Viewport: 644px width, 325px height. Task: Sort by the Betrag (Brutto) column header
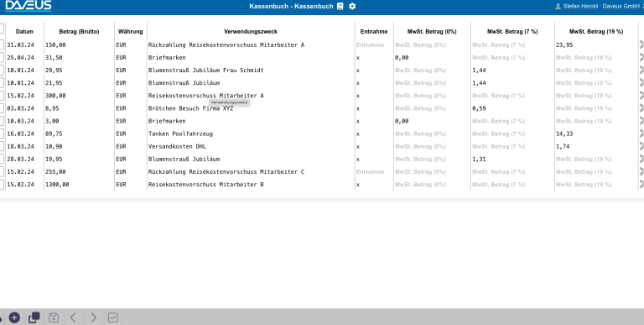pyautogui.click(x=80, y=32)
